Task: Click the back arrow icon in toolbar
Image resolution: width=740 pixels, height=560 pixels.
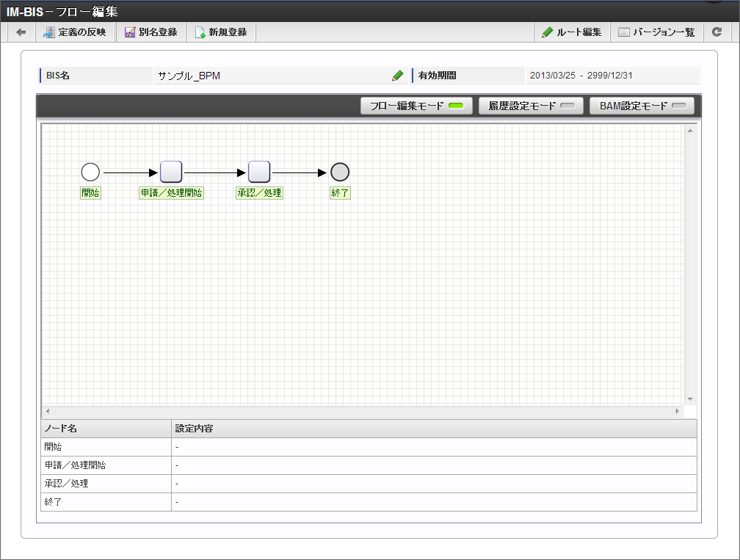Action: click(x=21, y=32)
